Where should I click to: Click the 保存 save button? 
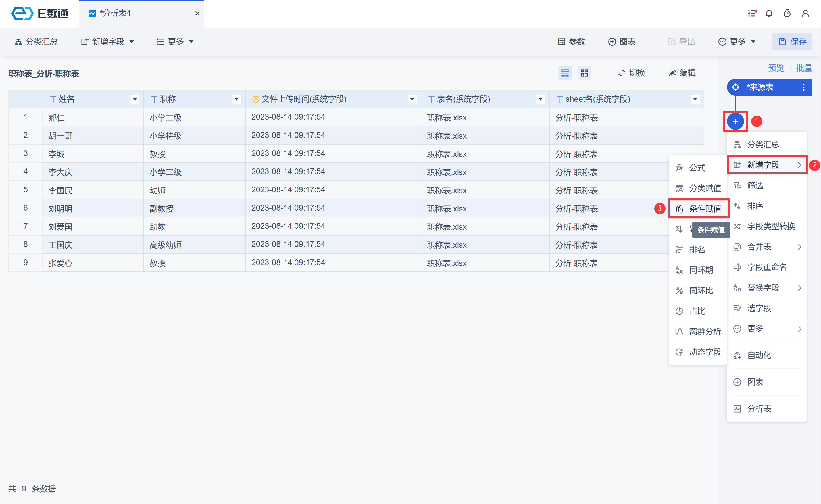(792, 42)
